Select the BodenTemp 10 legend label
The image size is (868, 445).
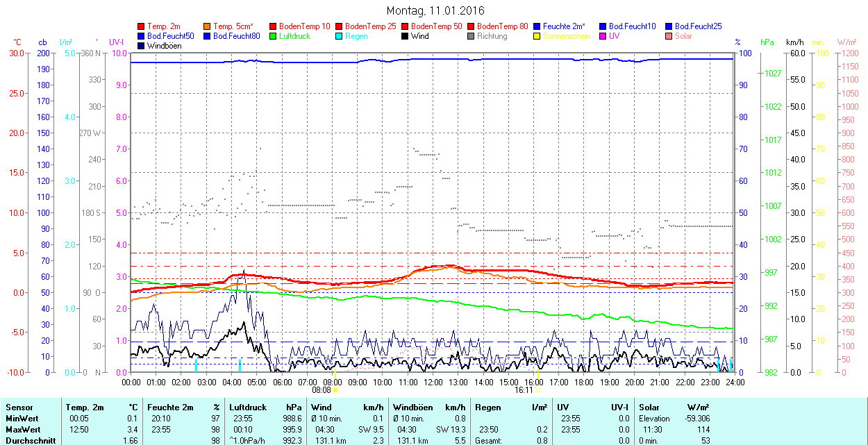point(305,26)
